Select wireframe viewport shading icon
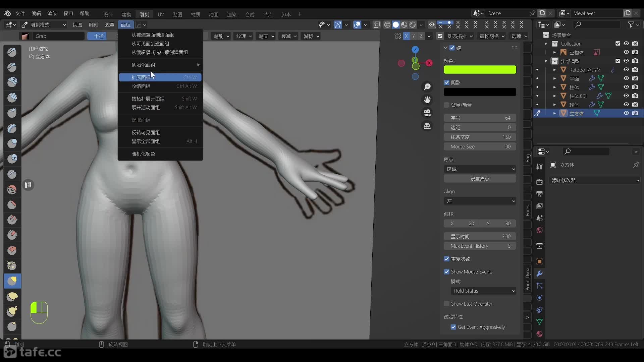Image resolution: width=644 pixels, height=362 pixels. pos(387,25)
